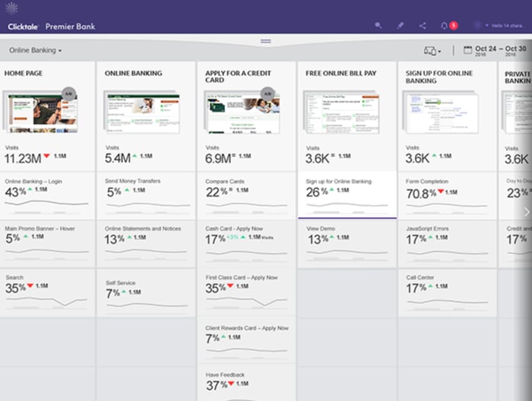The image size is (532, 401).
Task: Click A/B badge on Home Page thumbnail
Action: click(68, 93)
